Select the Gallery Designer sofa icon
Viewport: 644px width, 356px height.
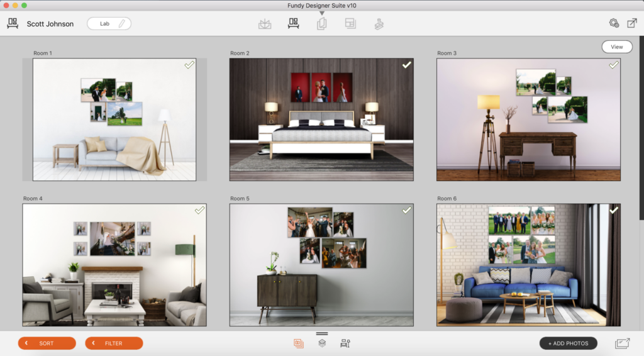pyautogui.click(x=293, y=23)
